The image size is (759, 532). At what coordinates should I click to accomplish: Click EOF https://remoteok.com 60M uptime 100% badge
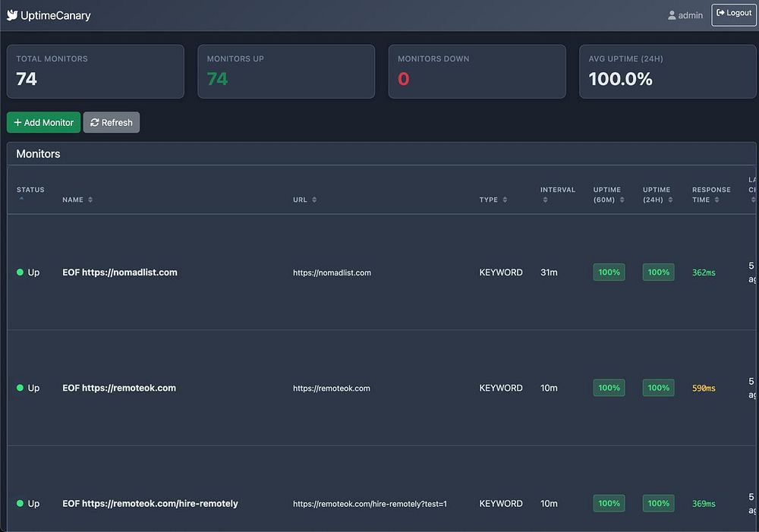609,388
